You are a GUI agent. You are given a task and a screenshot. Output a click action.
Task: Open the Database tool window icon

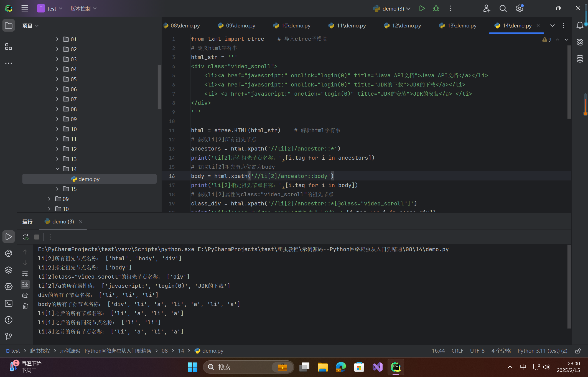pyautogui.click(x=580, y=59)
